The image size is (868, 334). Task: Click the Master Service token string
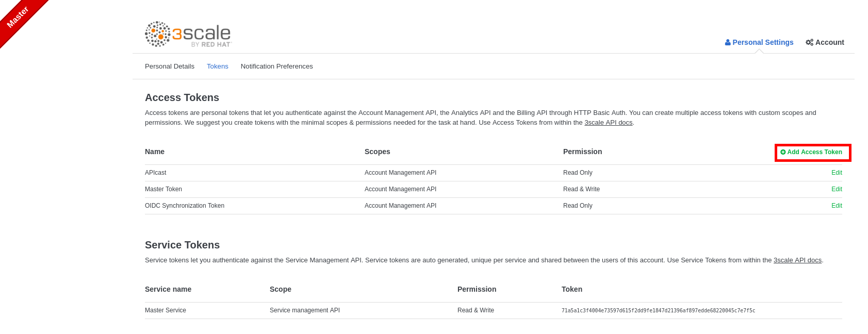658,311
